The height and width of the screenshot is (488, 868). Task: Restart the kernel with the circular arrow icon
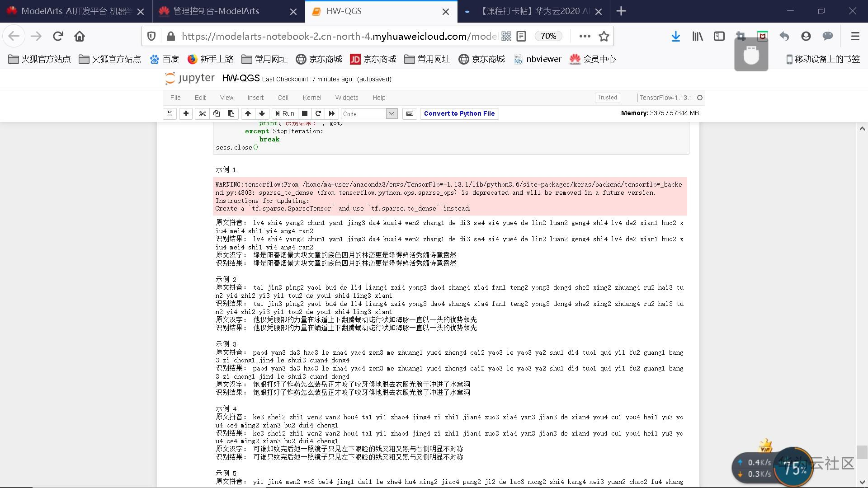pos(318,113)
